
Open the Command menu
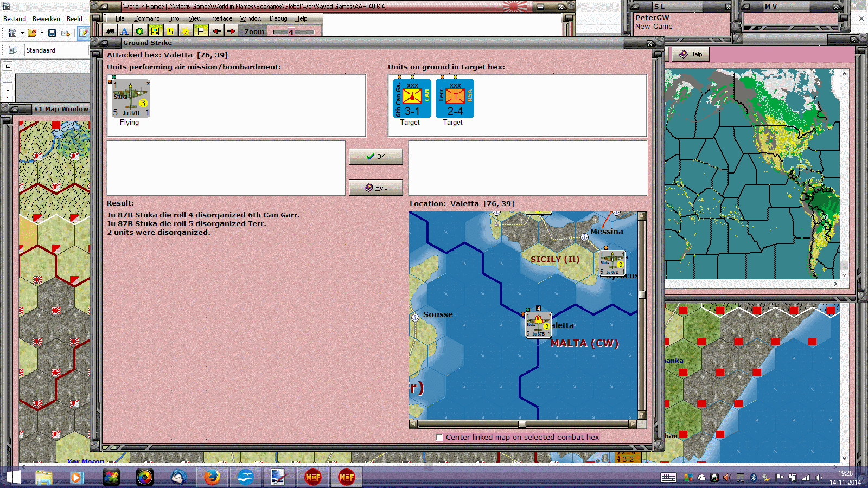click(146, 18)
